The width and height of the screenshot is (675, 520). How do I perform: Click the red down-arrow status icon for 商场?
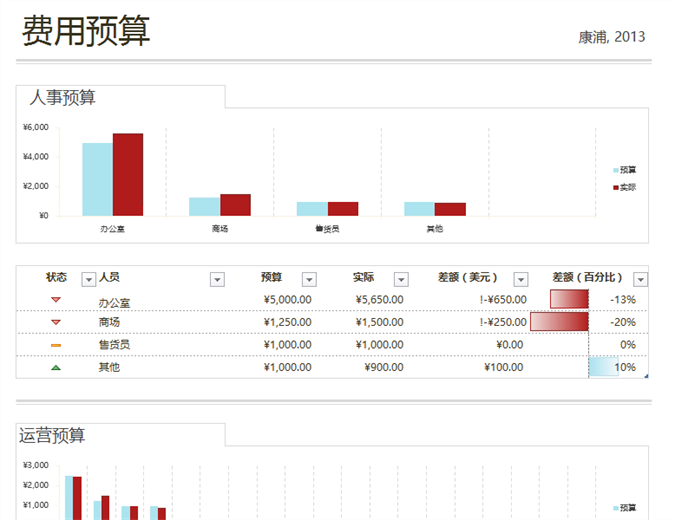coord(56,322)
